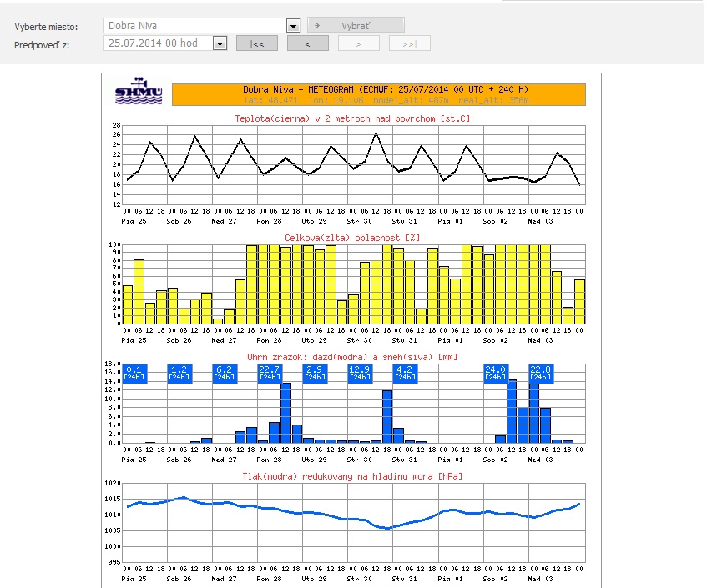Click the 22.8 precipitation 24h label
The height and width of the screenshot is (588, 712).
tap(541, 373)
